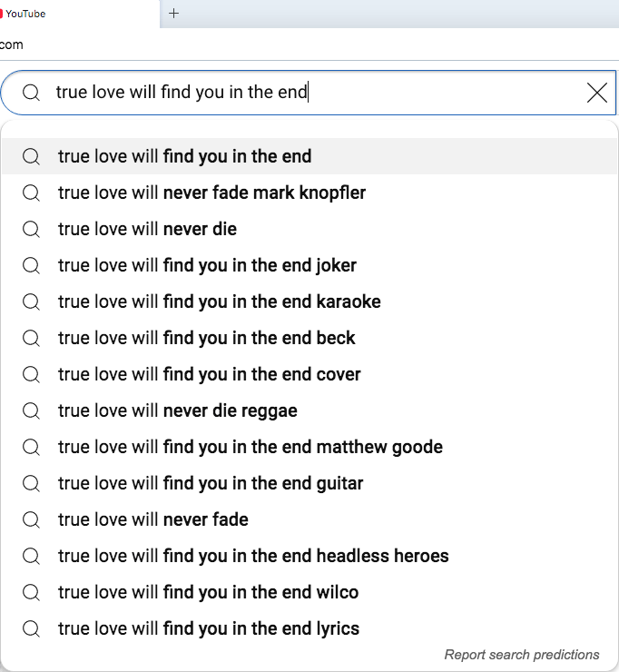This screenshot has width=619, height=672.
Task: Clear the search box with X icon
Action: 597,93
